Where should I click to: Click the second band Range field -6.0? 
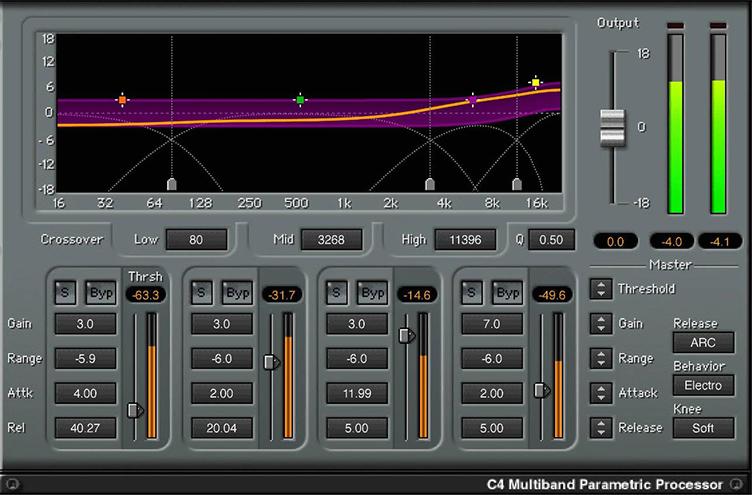[x=222, y=358]
